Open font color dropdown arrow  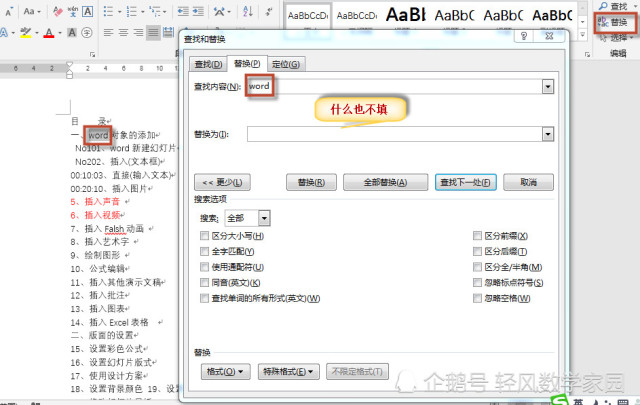pyautogui.click(x=60, y=33)
